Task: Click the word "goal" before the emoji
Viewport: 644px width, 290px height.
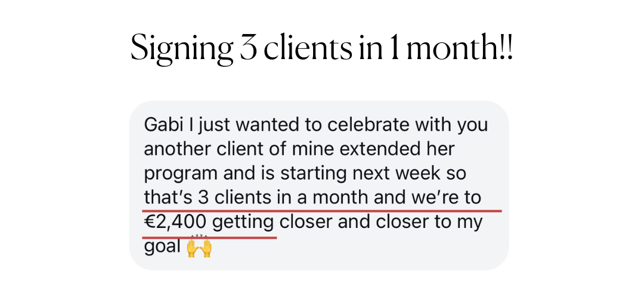Action: (162, 247)
